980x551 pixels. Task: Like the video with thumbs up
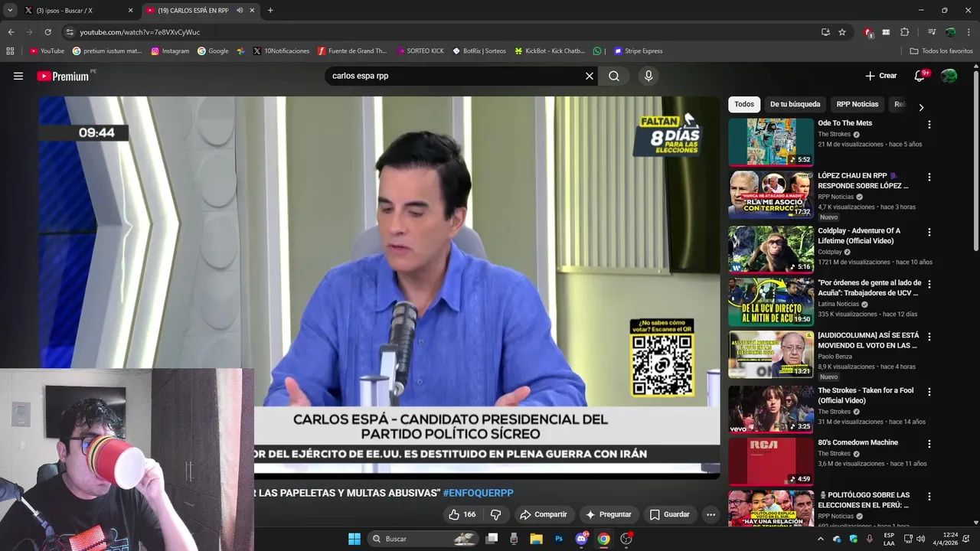pyautogui.click(x=462, y=514)
